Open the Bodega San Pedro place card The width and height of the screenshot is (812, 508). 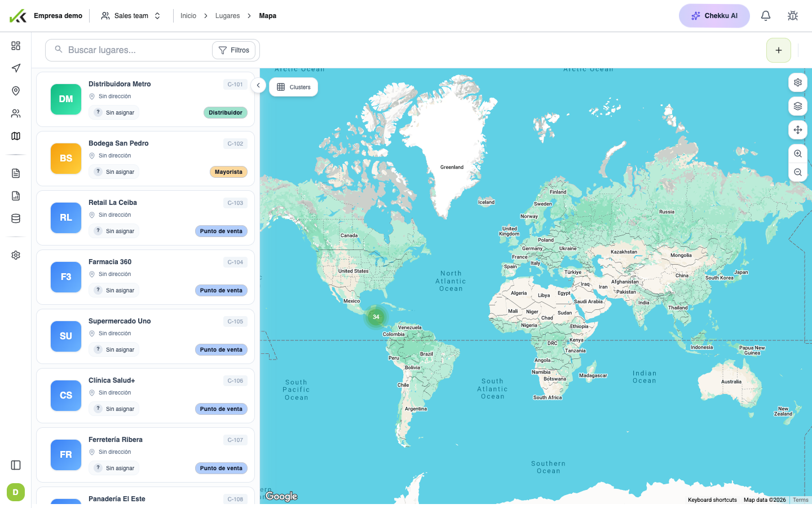click(145, 159)
